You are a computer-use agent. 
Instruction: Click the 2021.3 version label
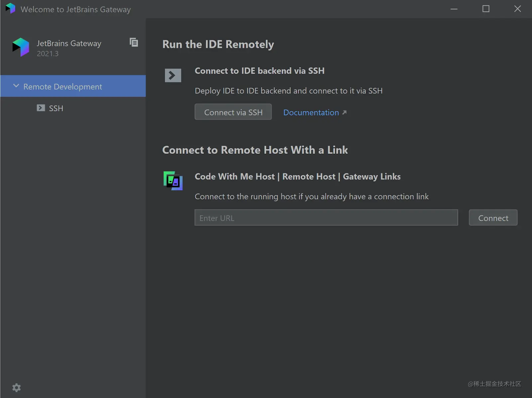tap(48, 54)
